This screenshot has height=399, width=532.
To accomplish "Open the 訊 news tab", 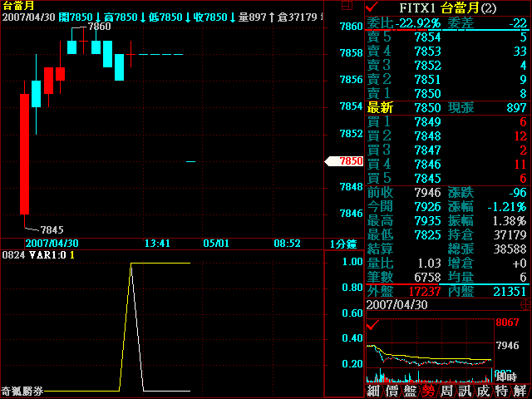I will click(465, 391).
